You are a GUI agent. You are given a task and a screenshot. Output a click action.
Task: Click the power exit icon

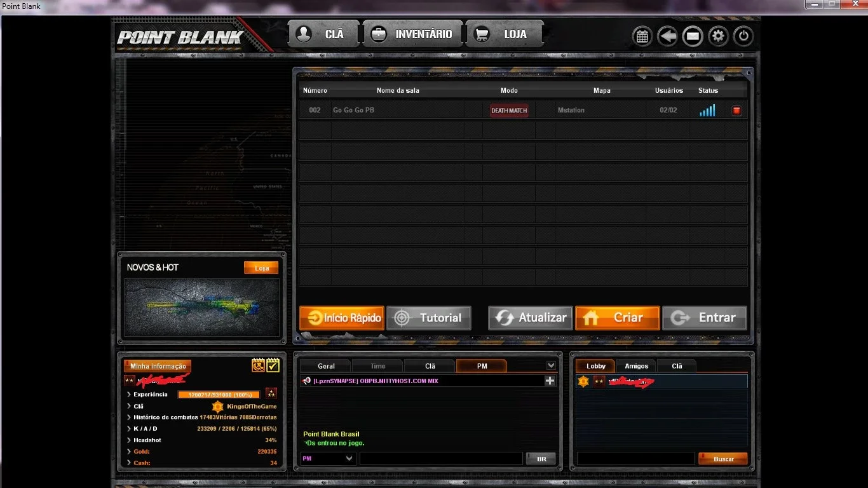pos(743,36)
